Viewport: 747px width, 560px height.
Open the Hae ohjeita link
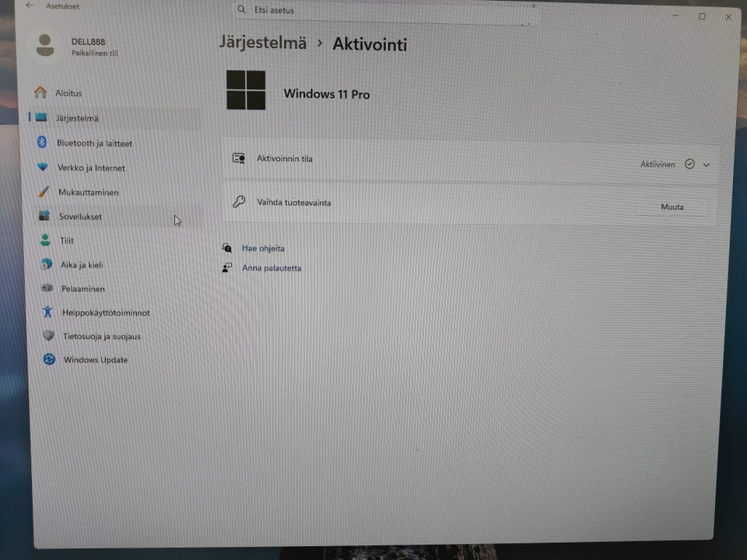point(263,248)
